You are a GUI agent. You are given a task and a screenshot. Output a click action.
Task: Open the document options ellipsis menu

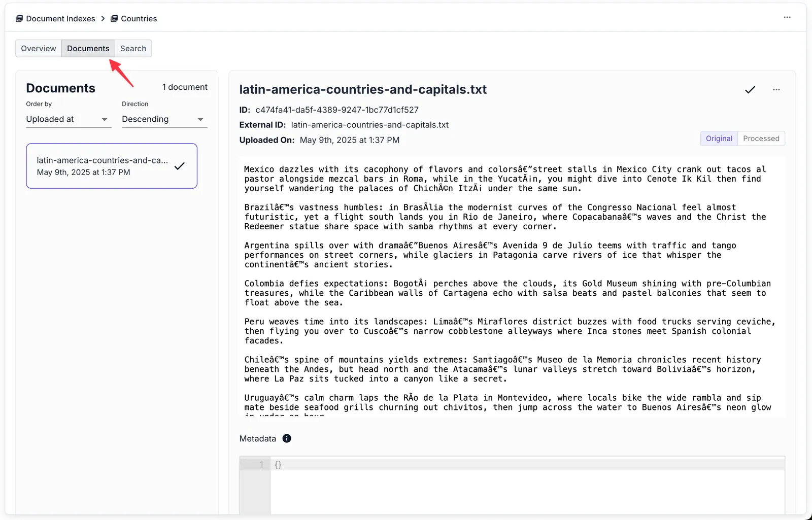[x=776, y=90]
